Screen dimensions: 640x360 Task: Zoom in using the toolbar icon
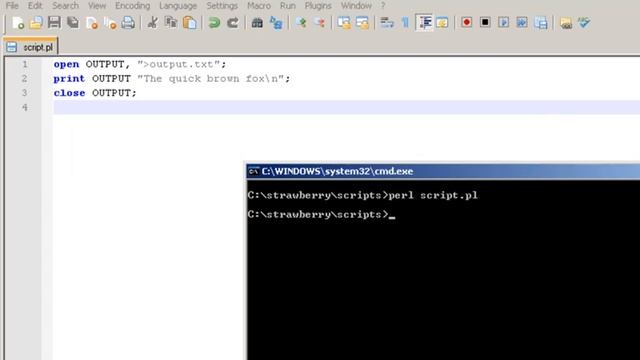[x=301, y=22]
